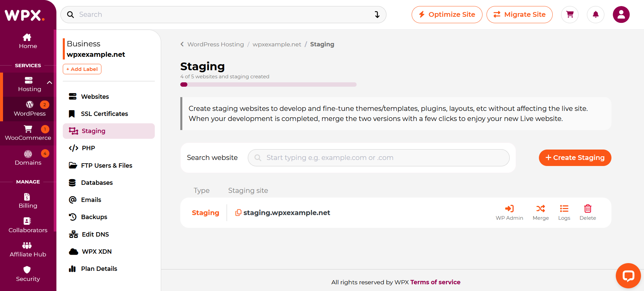The height and width of the screenshot is (291, 644).
Task: Click Staging type label in row
Action: [x=205, y=213]
